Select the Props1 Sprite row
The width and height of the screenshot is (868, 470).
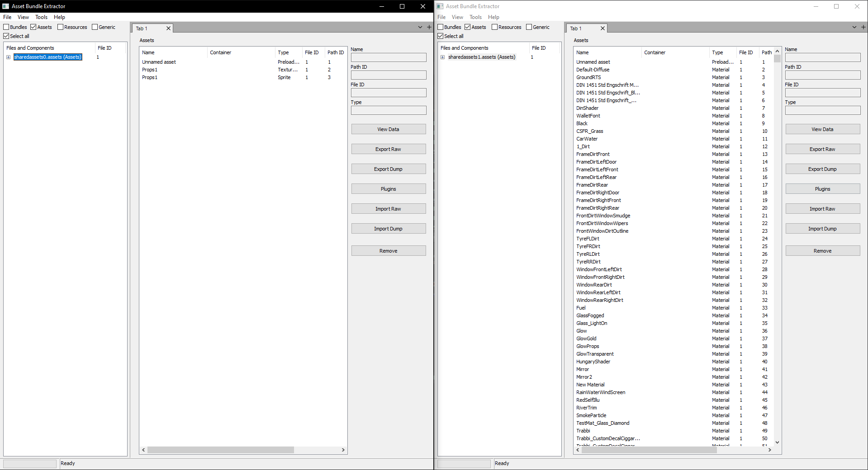tap(243, 77)
